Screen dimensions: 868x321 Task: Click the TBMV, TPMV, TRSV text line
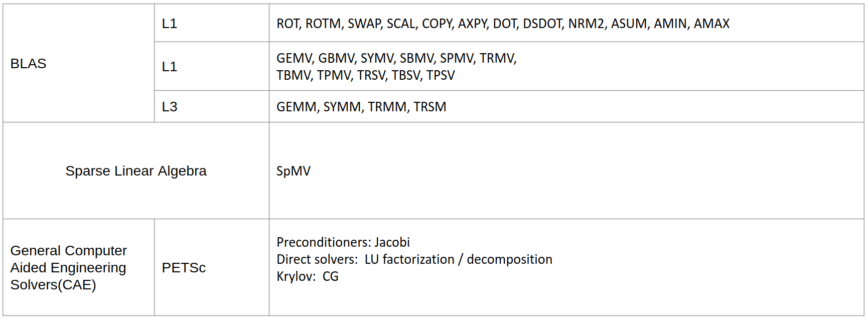tap(366, 75)
